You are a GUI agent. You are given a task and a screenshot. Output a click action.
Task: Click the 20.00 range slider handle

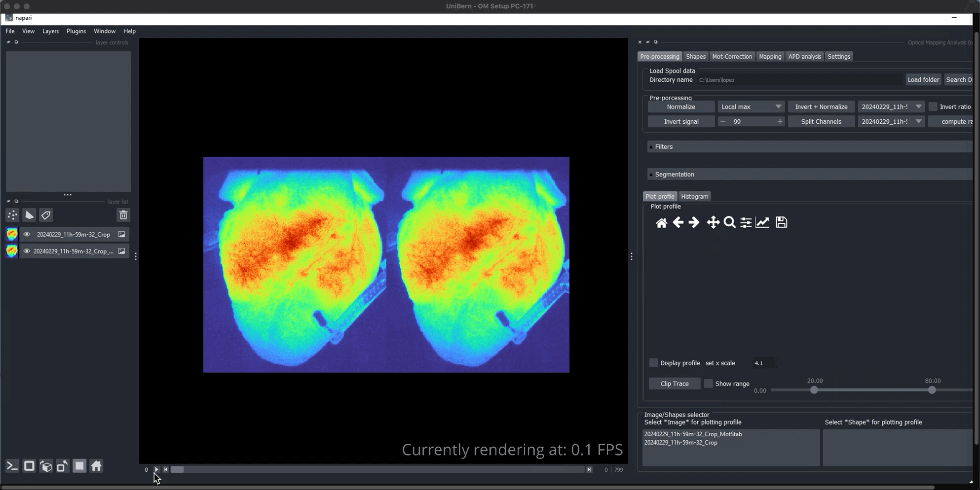point(814,390)
